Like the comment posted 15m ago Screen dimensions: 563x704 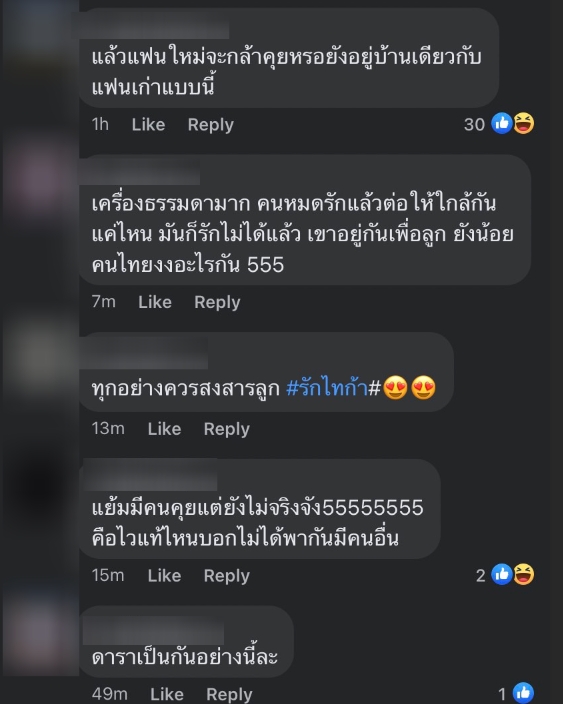tap(164, 576)
